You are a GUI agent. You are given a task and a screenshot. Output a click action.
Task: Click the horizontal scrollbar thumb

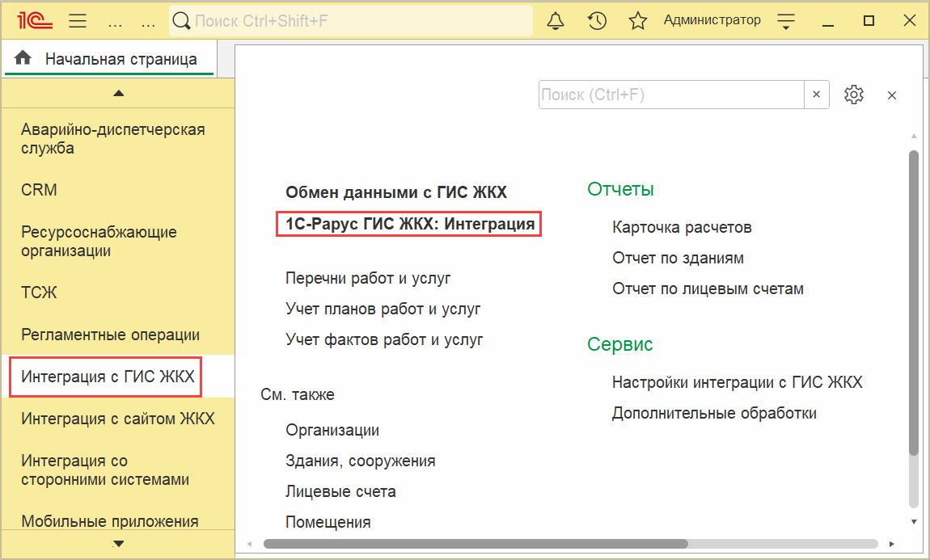476,543
